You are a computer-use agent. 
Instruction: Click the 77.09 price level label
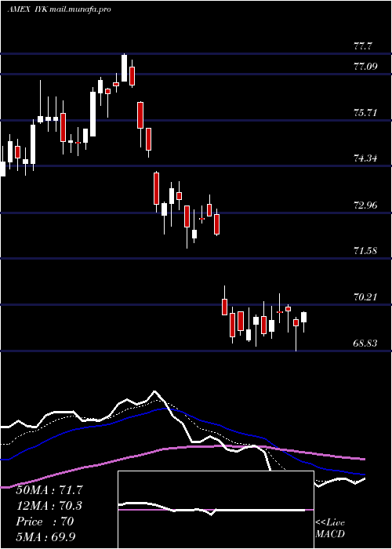pos(366,67)
